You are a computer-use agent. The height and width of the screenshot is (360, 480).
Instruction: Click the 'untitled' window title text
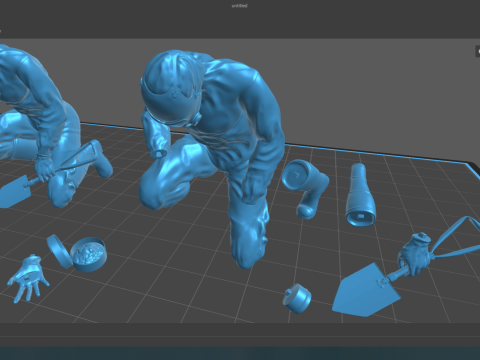click(x=239, y=6)
